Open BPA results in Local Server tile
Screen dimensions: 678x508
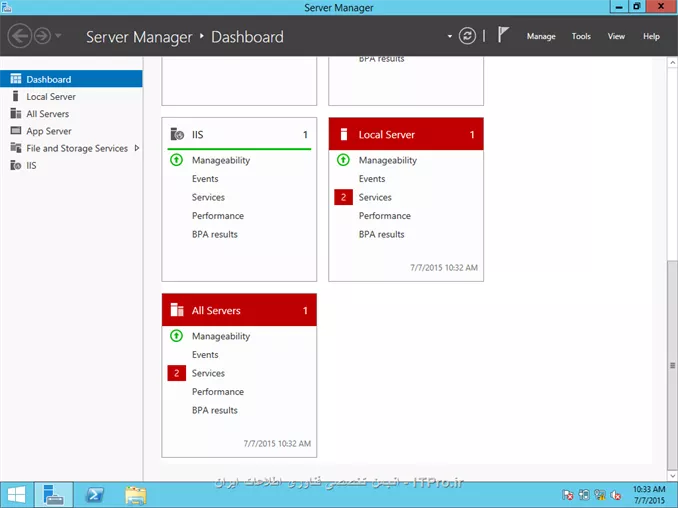[382, 234]
